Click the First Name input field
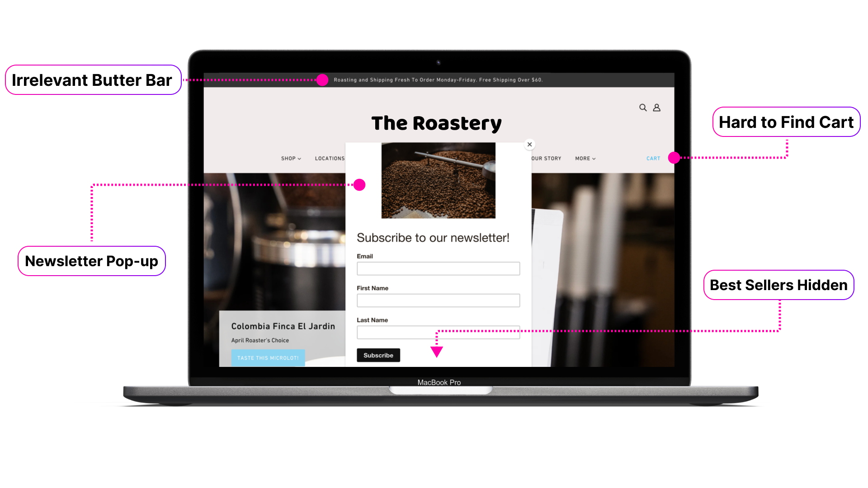Viewport: 868px width, 488px height. click(x=438, y=300)
